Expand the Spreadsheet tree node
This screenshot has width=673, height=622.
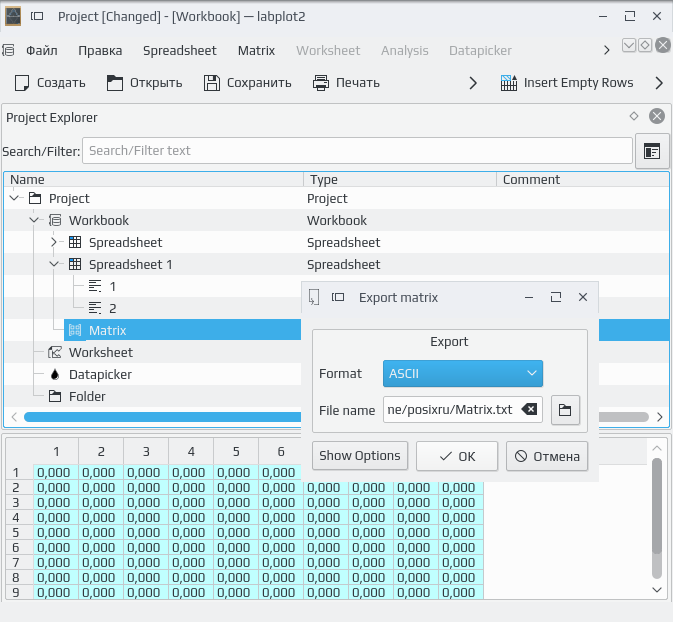click(x=54, y=242)
